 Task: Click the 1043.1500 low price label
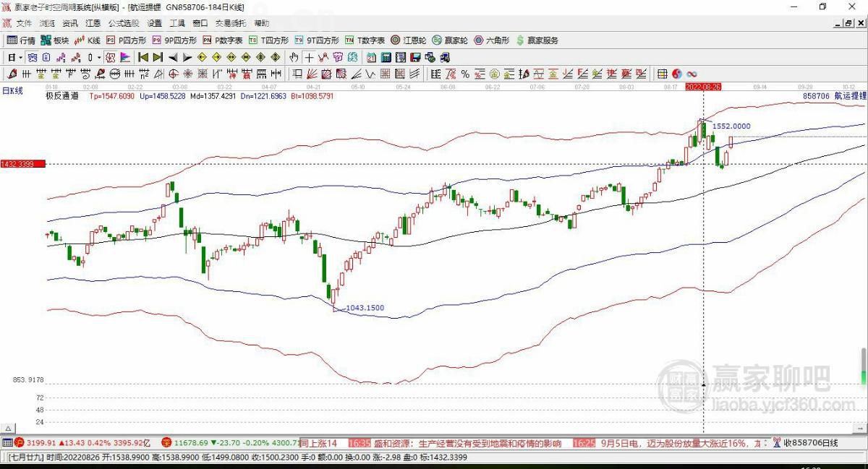[365, 308]
